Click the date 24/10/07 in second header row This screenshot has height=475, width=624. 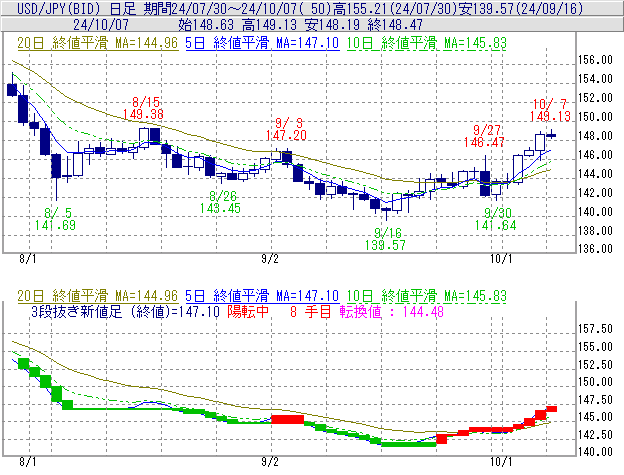click(x=101, y=25)
